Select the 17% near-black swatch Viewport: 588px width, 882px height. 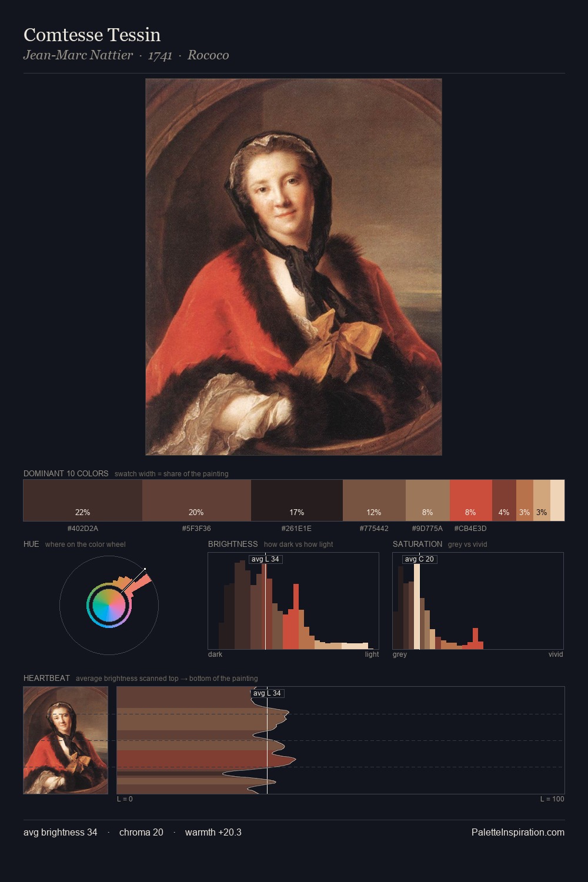pos(297,500)
